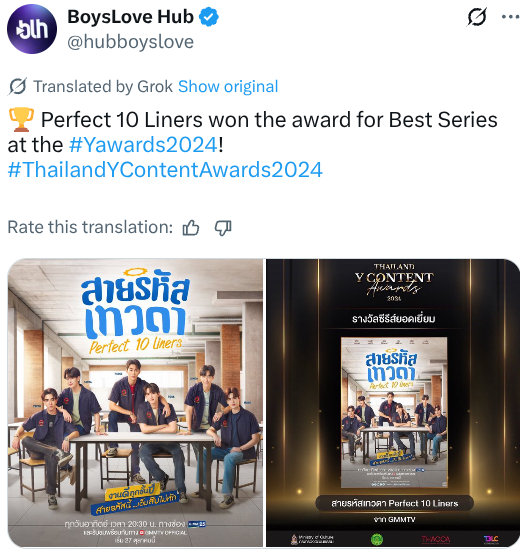520x549 pixels.
Task: Open the Thailand Y Content Awards image
Action: tap(393, 402)
